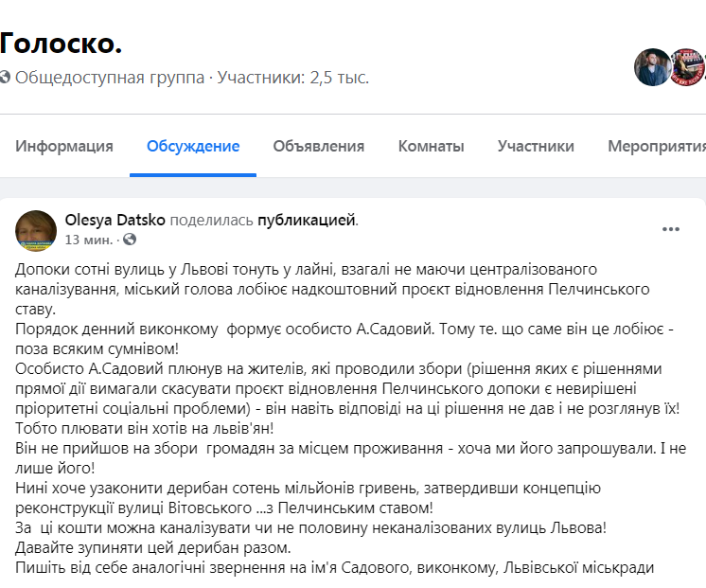Click the Голоско group title

[x=61, y=42]
